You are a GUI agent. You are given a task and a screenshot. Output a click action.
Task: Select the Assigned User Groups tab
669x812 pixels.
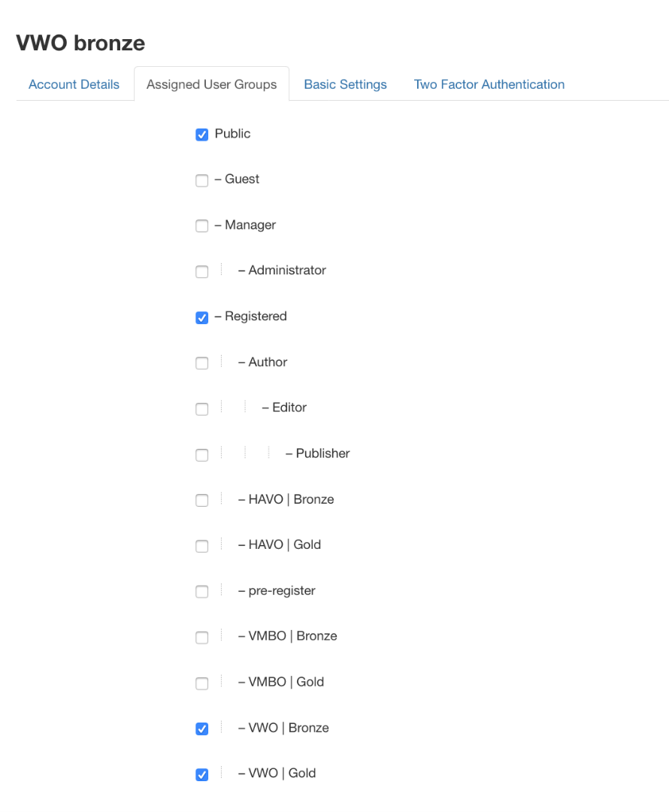pos(211,84)
